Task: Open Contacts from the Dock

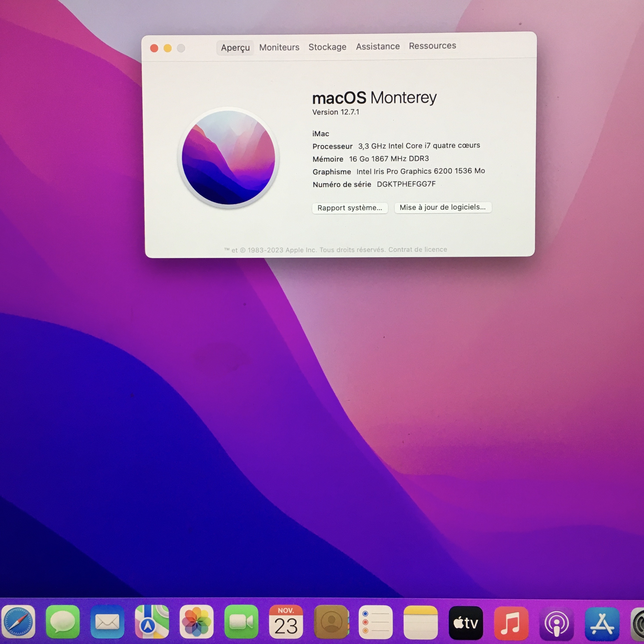Action: pos(331,622)
